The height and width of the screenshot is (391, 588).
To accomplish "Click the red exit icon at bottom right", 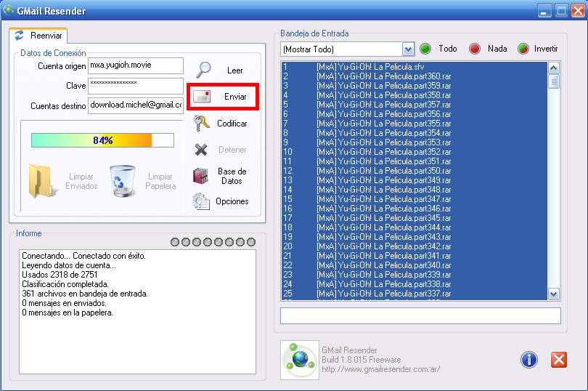I will (558, 359).
